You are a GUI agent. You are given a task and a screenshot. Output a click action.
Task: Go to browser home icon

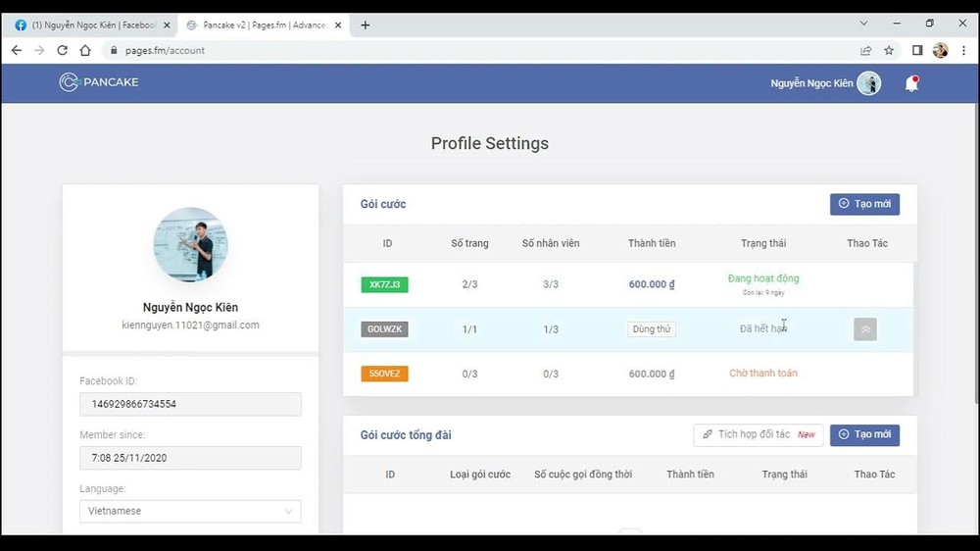[85, 50]
